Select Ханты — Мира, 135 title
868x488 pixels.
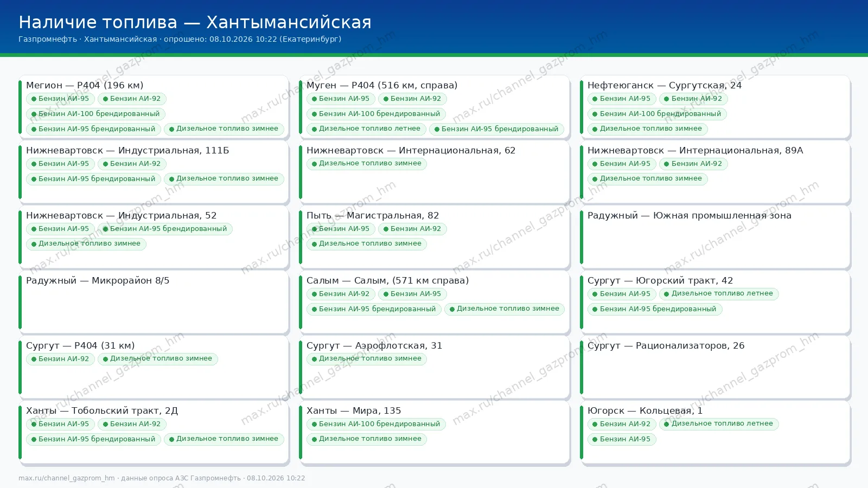point(354,410)
